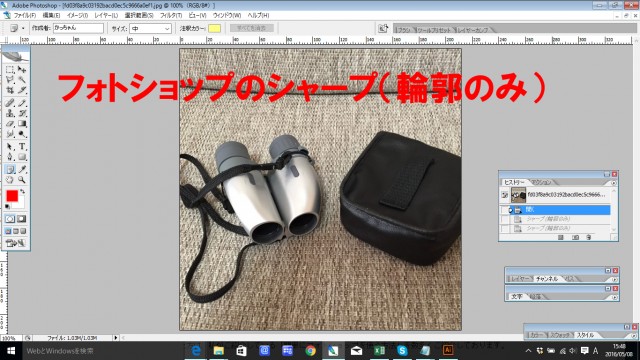Select the Gradient tool
Image resolution: width=640 pixels, height=360 pixels.
(x=22, y=124)
